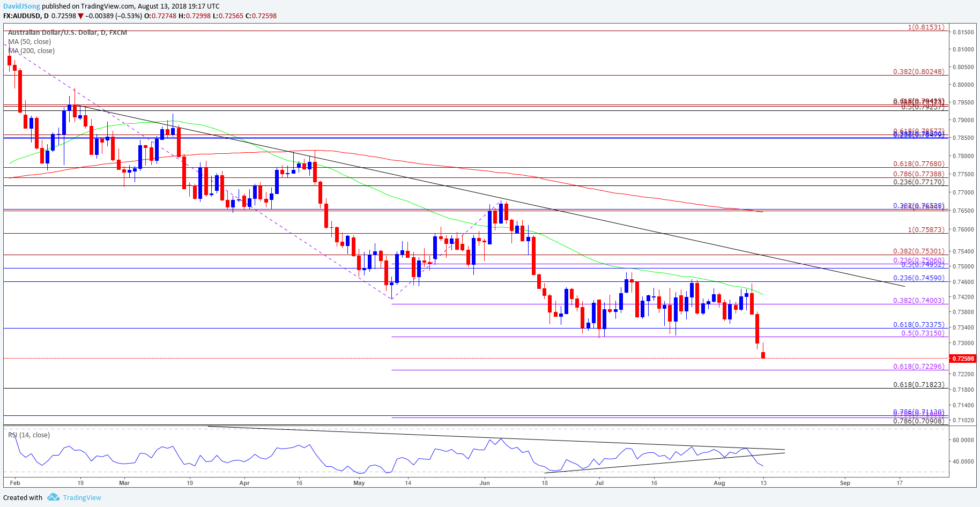Select the 0.382(0.75301) Fibonacci label
This screenshot has width=980, height=507.
[x=919, y=251]
